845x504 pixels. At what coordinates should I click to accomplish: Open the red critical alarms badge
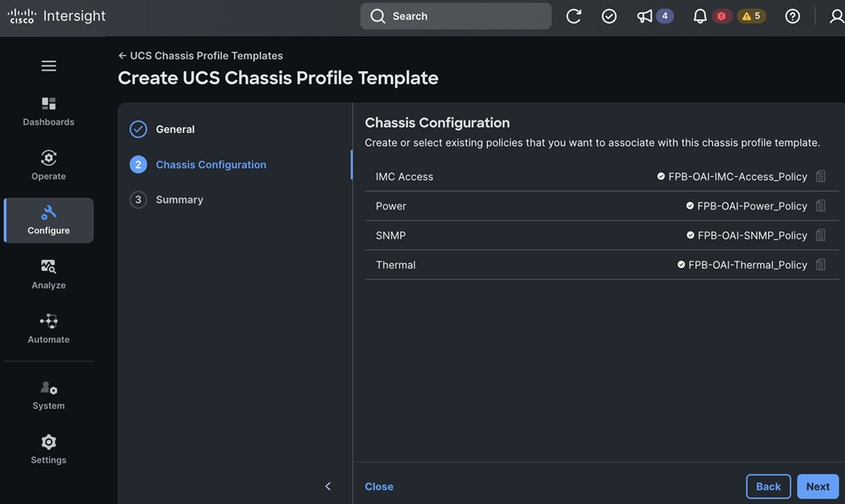point(721,16)
